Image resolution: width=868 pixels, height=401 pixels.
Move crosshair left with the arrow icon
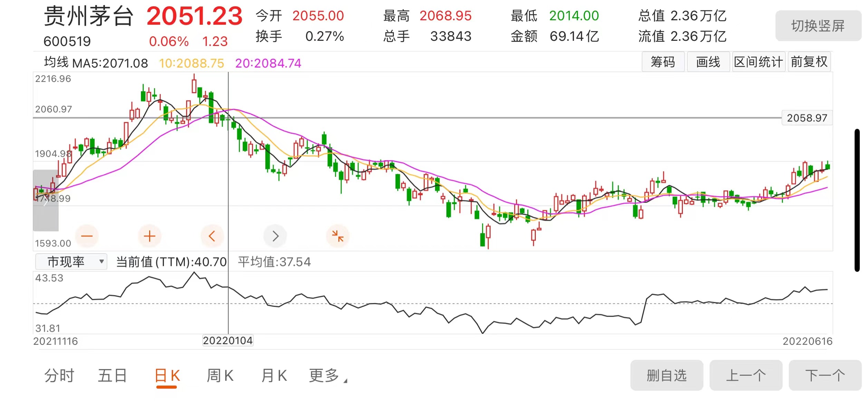(x=212, y=236)
